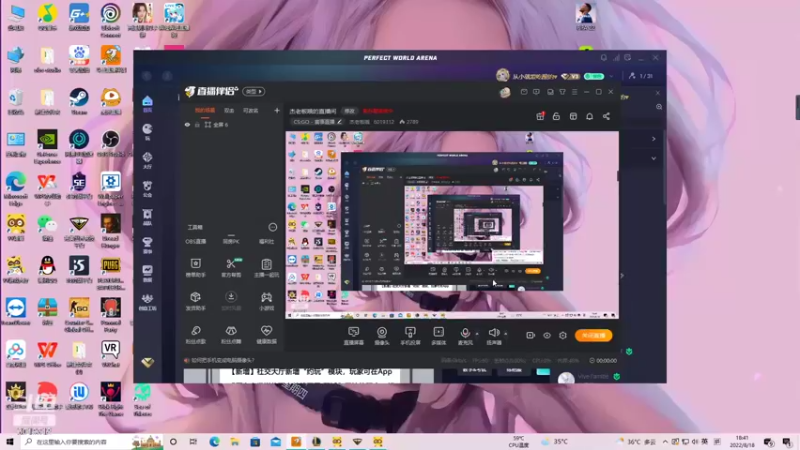This screenshot has height=450, width=800.
Task: Click the speaker volume icon
Action: coord(493,333)
